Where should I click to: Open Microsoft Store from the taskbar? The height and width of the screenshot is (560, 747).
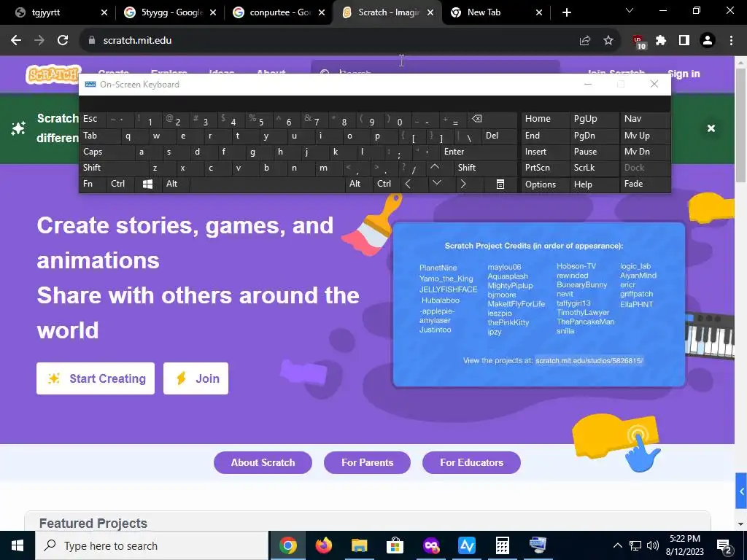(395, 545)
